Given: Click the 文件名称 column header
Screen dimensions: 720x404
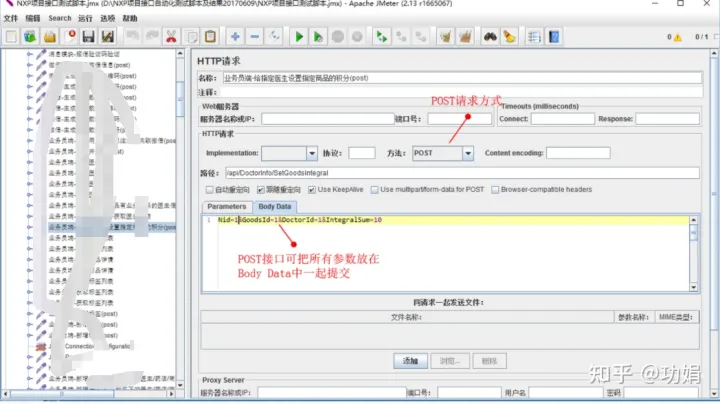Looking at the screenshot, I should [x=407, y=317].
